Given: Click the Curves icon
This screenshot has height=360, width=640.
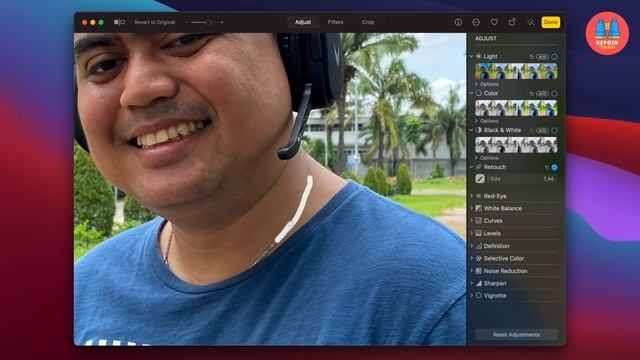Looking at the screenshot, I should (479, 220).
